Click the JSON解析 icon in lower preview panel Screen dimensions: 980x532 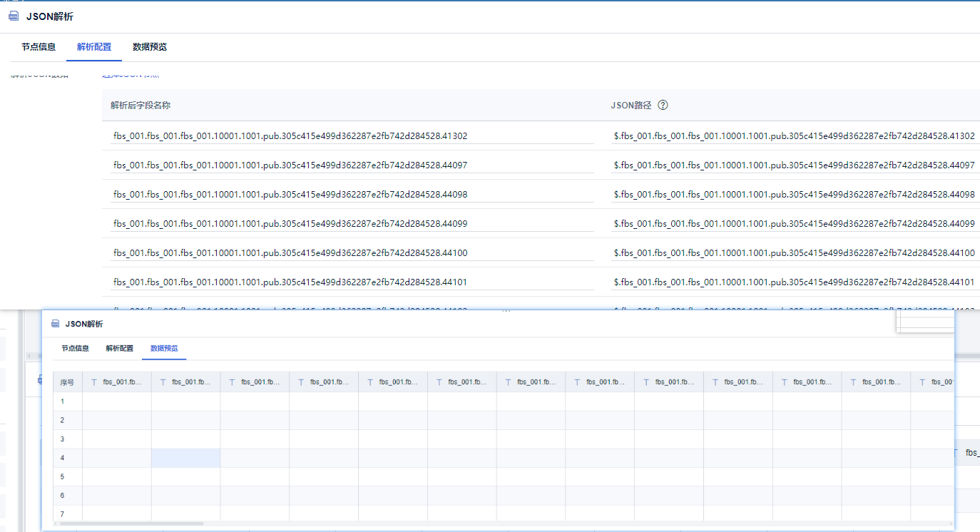(56, 324)
